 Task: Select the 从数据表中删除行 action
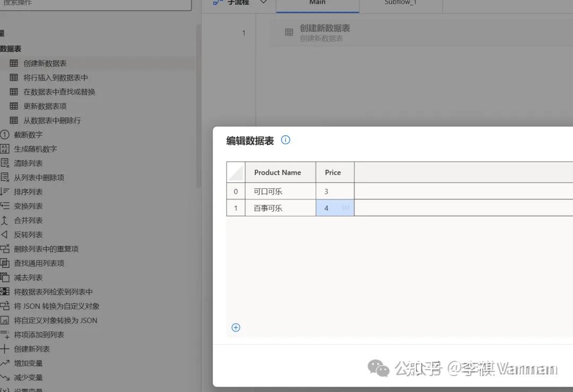(x=53, y=120)
